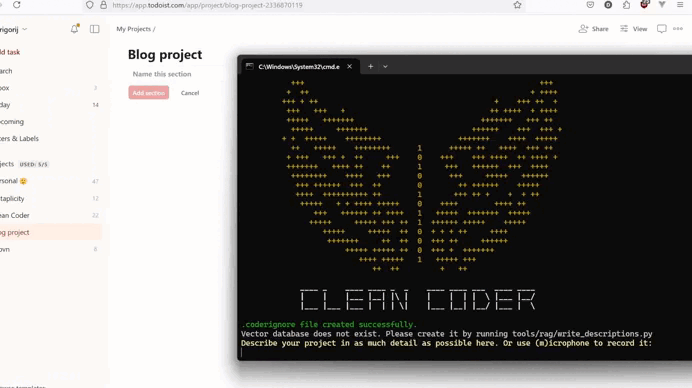Click the My Projects breadcrumb link

coord(133,29)
